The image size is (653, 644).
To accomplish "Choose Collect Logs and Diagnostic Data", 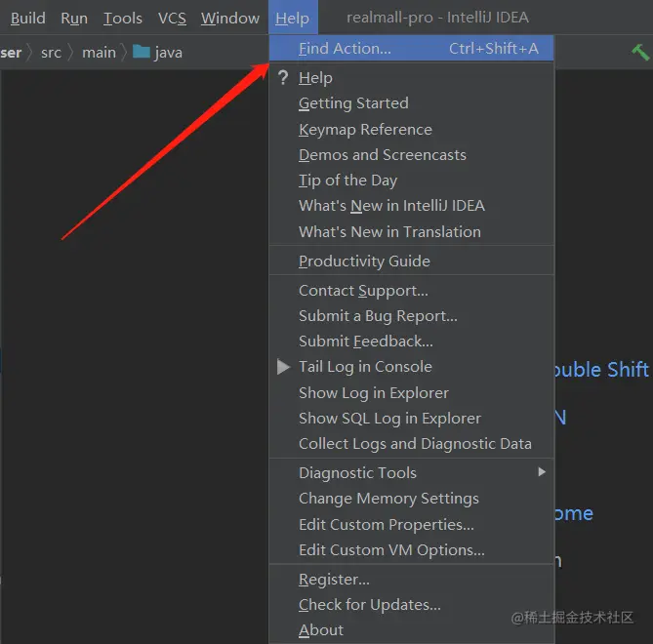I will 412,444.
